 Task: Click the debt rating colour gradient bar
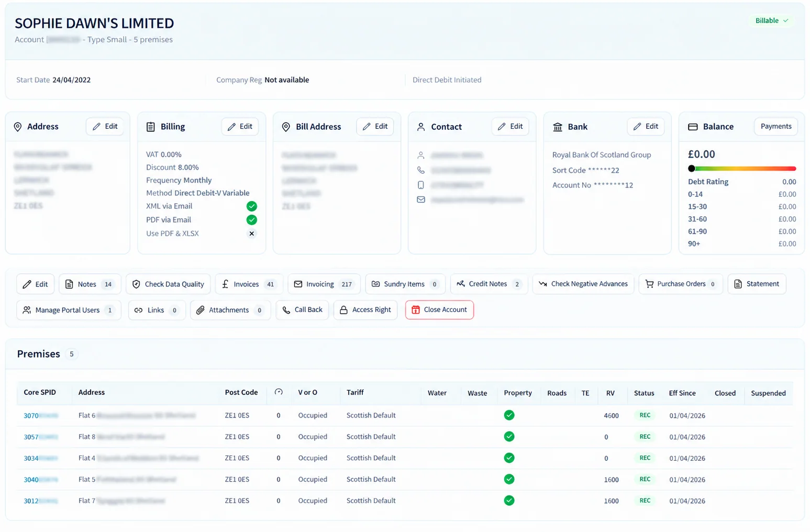click(x=742, y=169)
